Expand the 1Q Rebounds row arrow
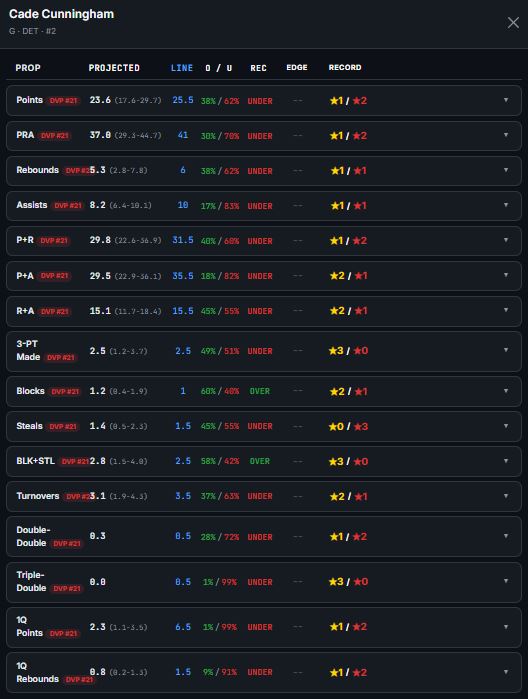Screen dimensions: 528x699 [x=506, y=672]
